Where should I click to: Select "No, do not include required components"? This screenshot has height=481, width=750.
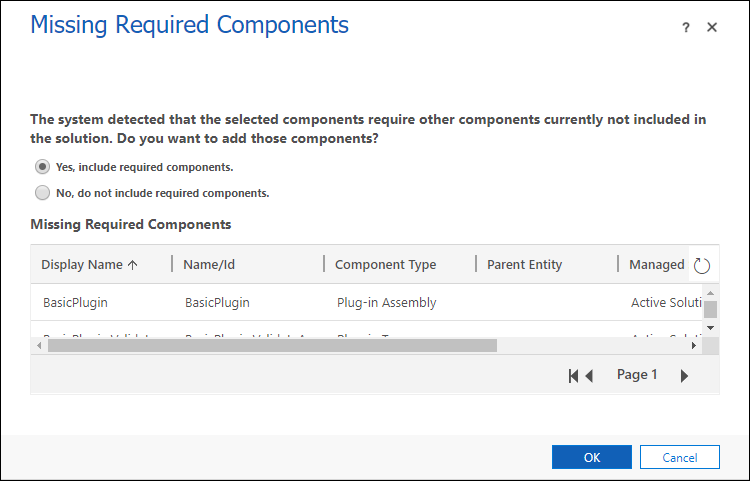point(42,193)
